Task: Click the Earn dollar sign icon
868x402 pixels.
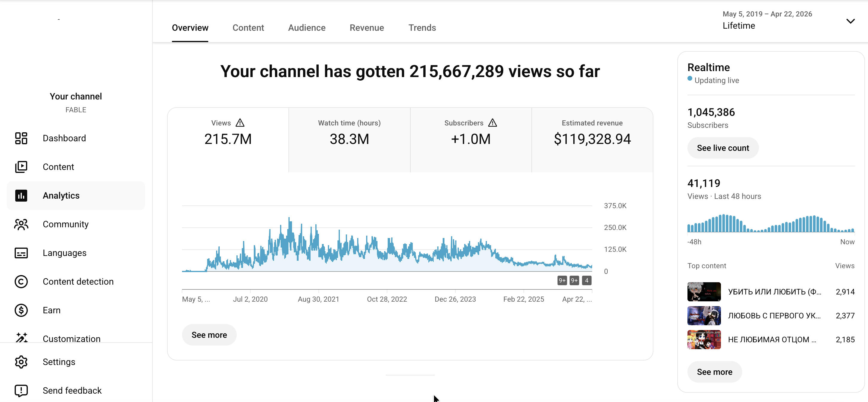Action: point(21,310)
